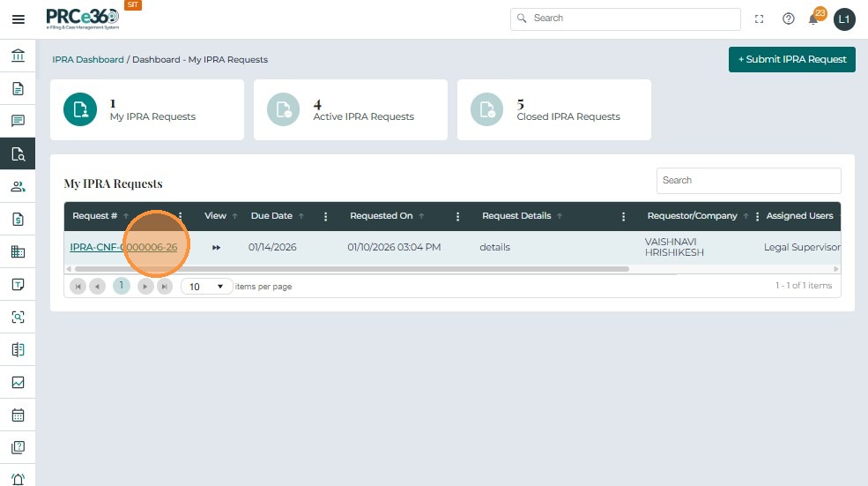Open the L1 user profile avatar
Image resolution: width=868 pixels, height=486 pixels.
point(844,19)
